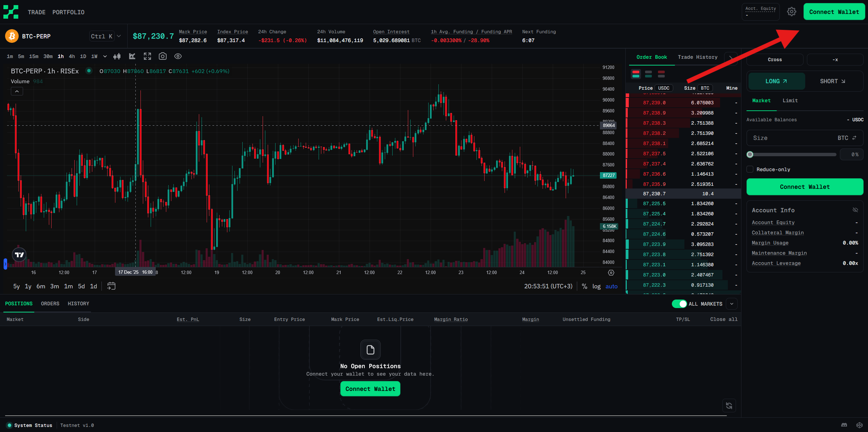Expand the timeframe interval dropdown arrow
The width and height of the screenshot is (868, 432).
tap(105, 56)
